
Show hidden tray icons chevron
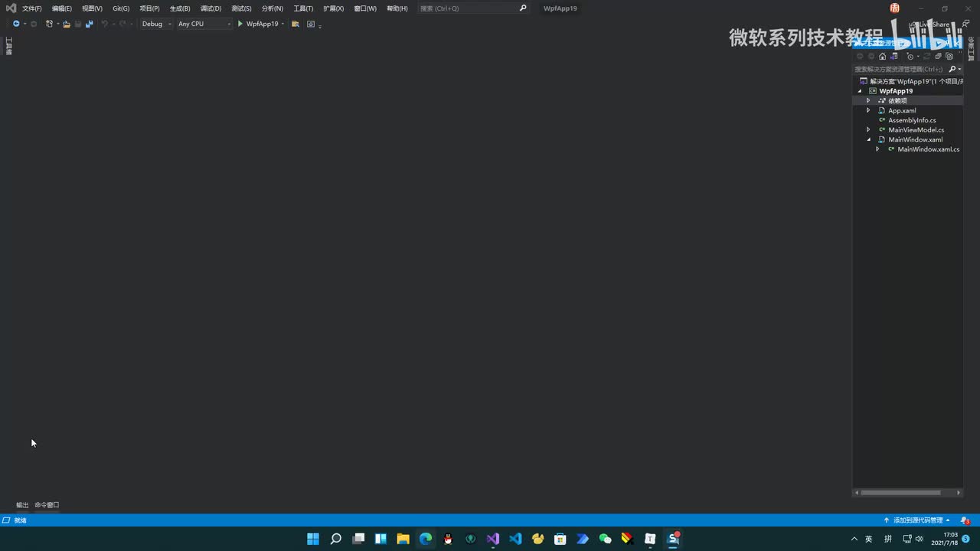coord(854,539)
